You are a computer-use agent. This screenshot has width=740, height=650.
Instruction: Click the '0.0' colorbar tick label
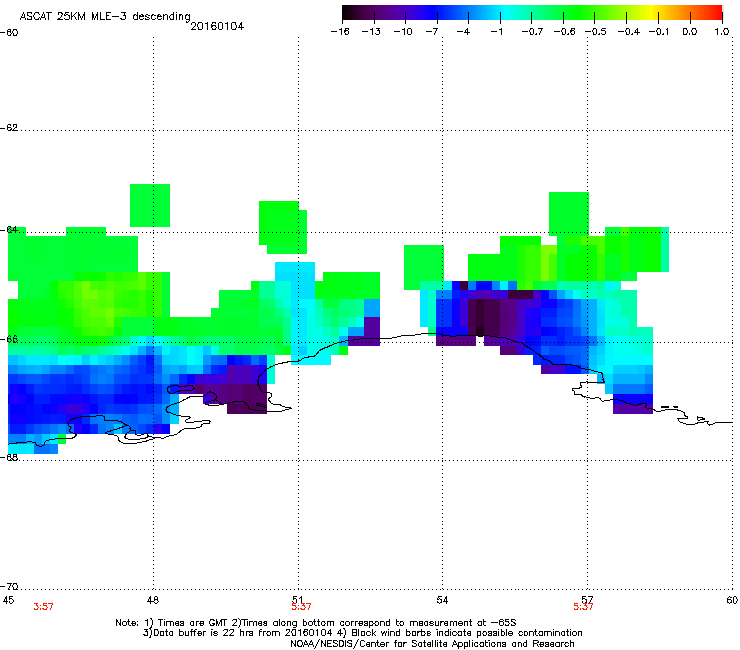(x=690, y=32)
